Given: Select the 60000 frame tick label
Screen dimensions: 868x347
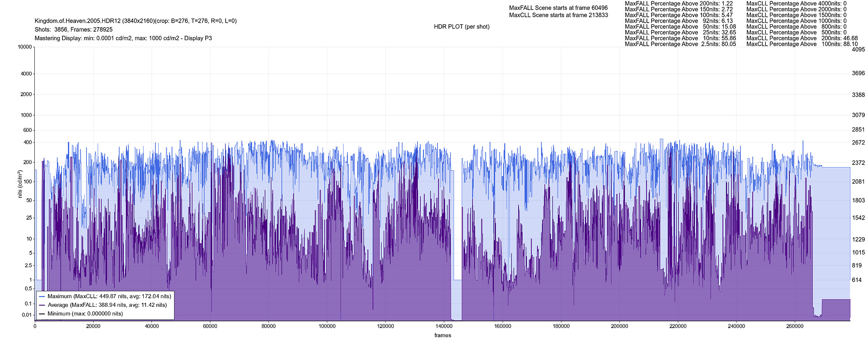Looking at the screenshot, I should coord(210,326).
